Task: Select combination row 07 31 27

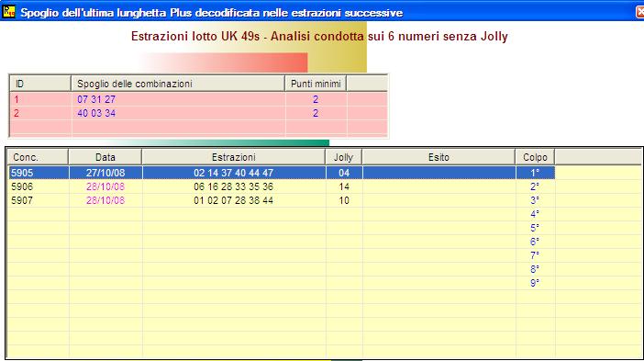Action: 198,99
